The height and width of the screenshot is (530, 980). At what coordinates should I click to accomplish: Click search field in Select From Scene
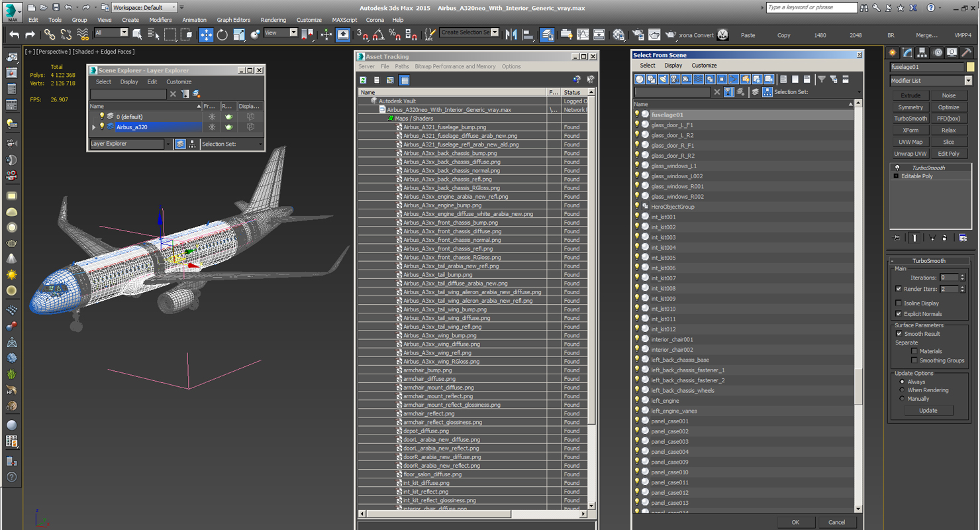coord(672,92)
